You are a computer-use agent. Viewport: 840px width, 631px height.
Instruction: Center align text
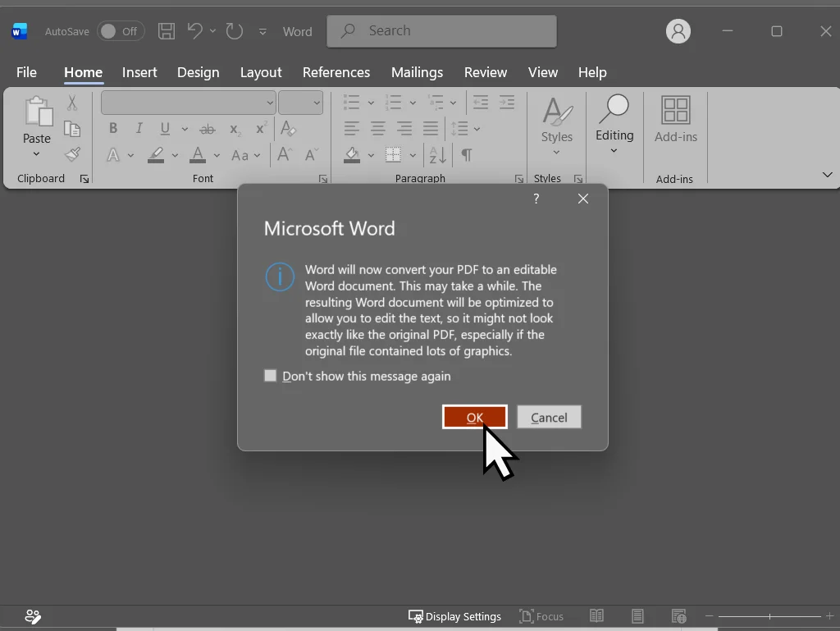pos(377,129)
